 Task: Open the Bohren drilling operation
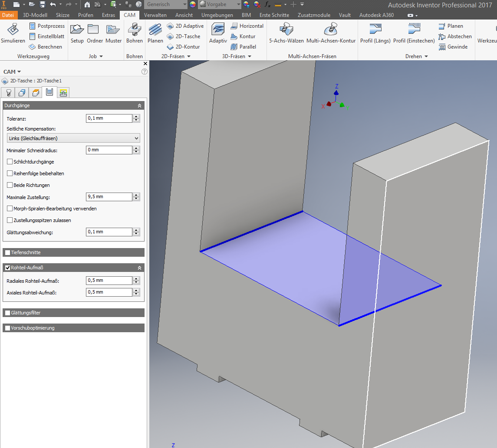click(135, 33)
